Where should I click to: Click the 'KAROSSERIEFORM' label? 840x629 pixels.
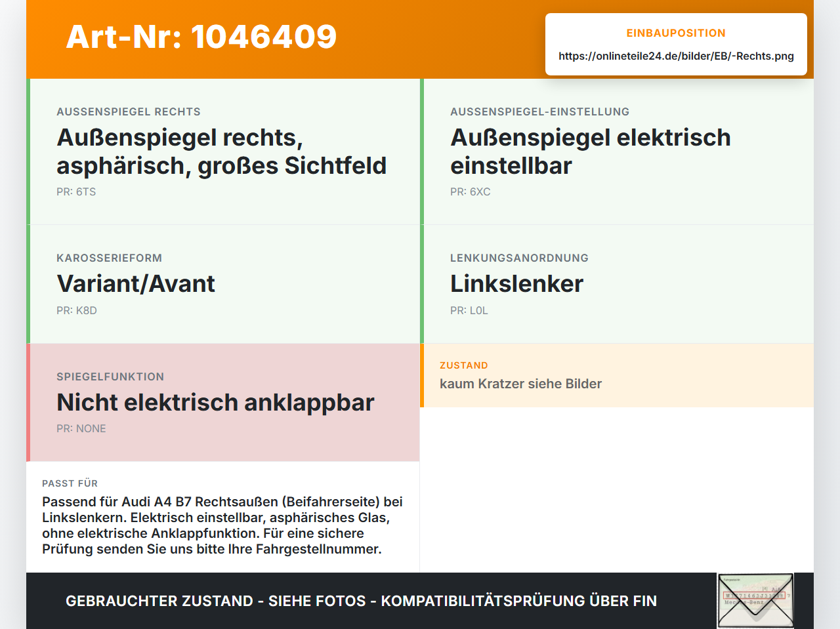tap(110, 258)
